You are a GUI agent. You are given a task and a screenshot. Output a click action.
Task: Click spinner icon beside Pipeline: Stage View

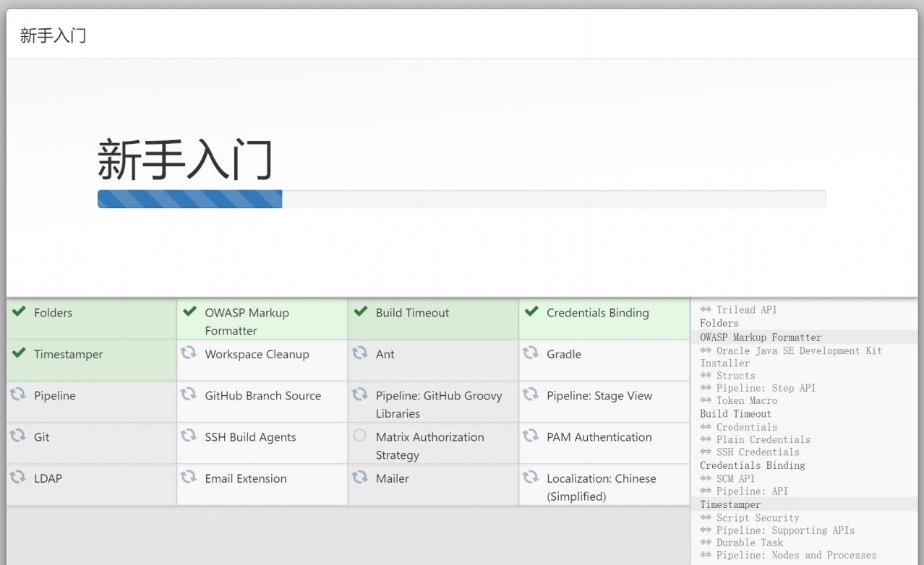pos(531,394)
